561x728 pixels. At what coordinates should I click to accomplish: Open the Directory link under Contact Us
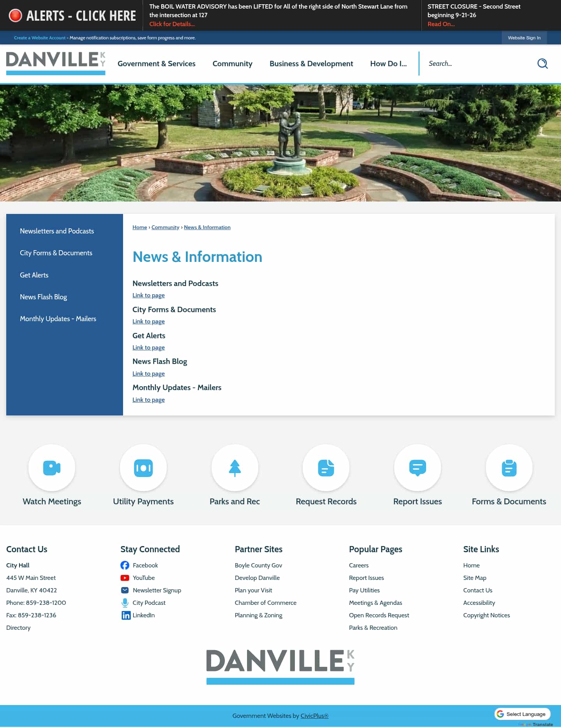point(18,628)
